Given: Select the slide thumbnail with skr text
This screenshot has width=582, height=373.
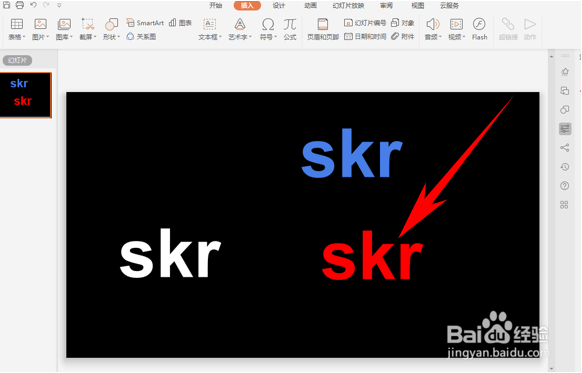Looking at the screenshot, I should [26, 95].
